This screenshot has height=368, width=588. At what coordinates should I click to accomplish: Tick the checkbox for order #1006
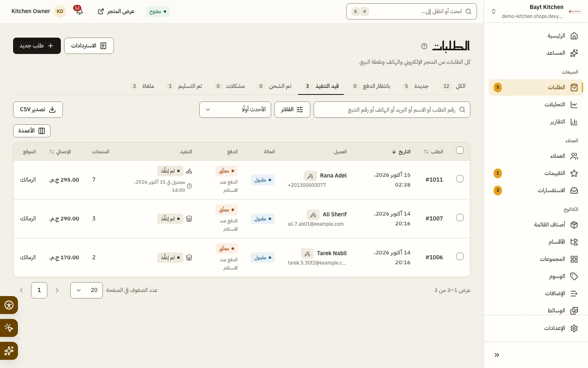pos(460,256)
